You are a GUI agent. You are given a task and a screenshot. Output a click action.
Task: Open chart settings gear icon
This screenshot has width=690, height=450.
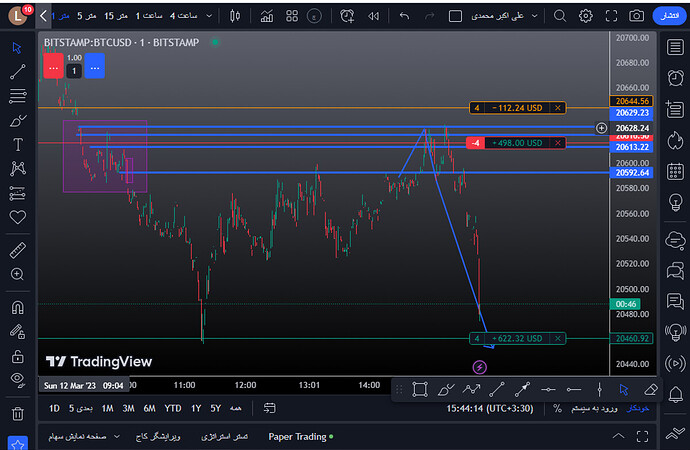(585, 16)
